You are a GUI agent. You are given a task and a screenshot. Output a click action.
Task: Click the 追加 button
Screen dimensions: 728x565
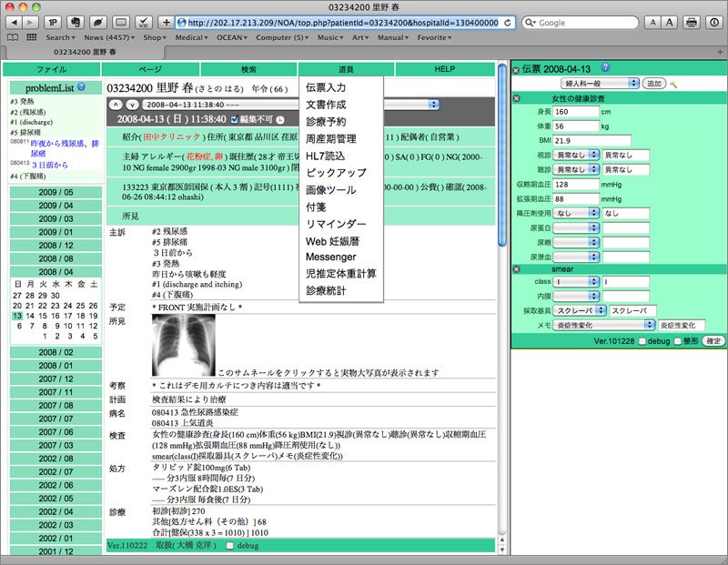click(x=654, y=84)
